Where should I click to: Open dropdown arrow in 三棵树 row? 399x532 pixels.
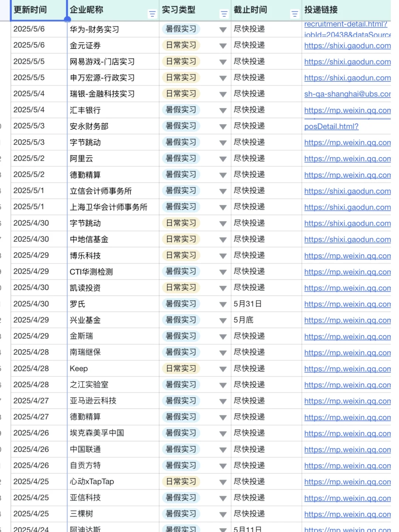pyautogui.click(x=223, y=514)
